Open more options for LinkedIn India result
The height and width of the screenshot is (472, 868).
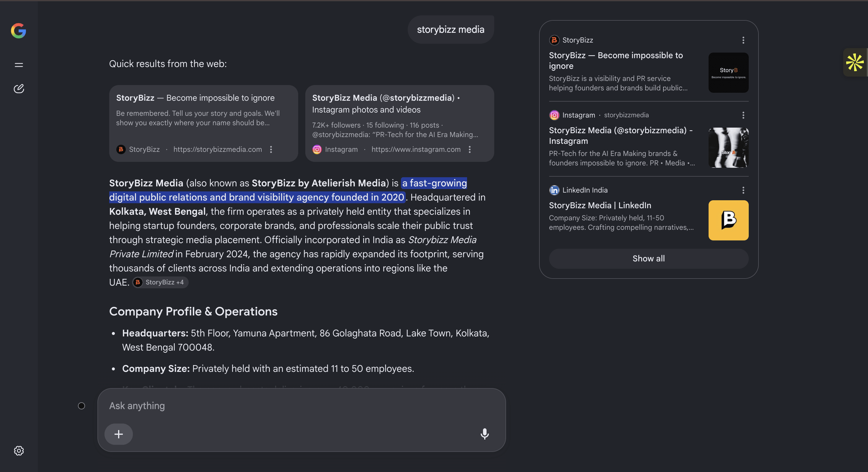(x=743, y=190)
